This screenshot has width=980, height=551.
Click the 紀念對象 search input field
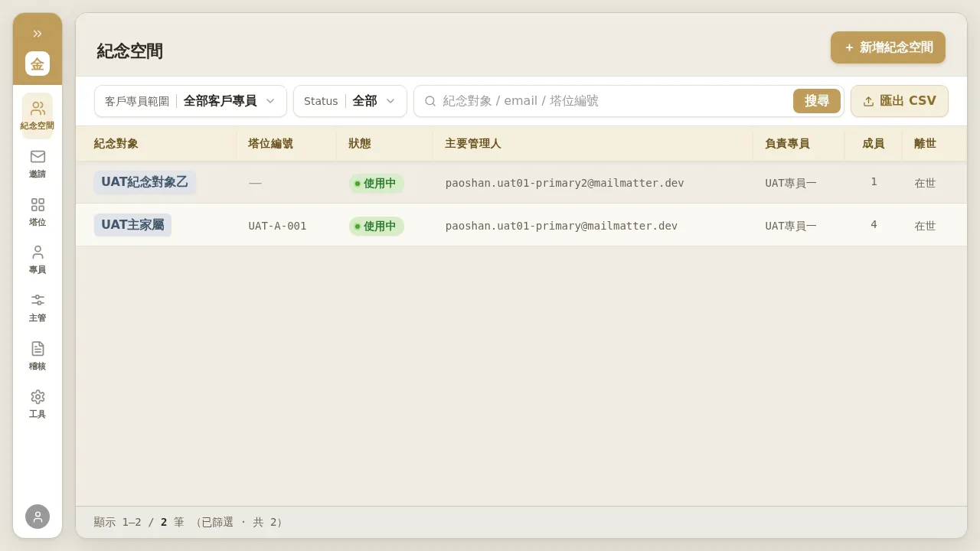point(612,101)
